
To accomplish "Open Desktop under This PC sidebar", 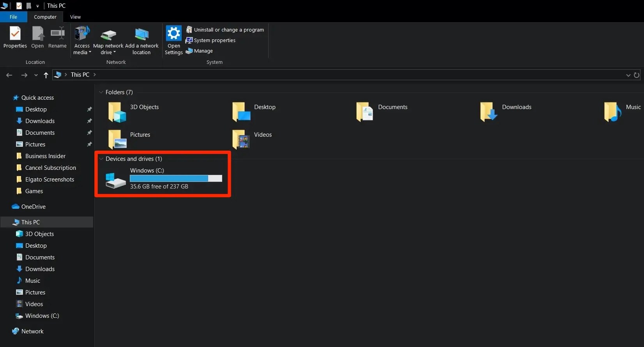I will coord(36,246).
